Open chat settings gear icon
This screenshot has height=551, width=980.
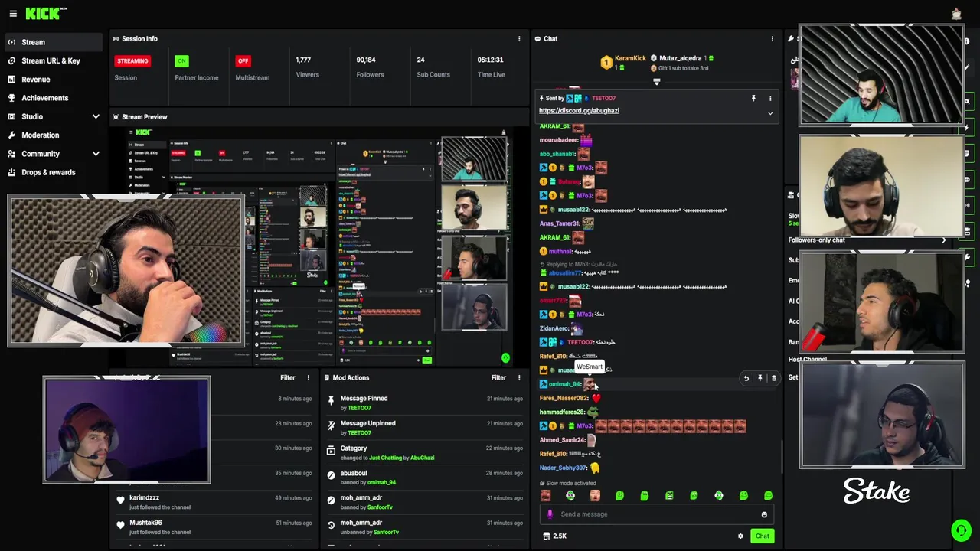point(740,536)
